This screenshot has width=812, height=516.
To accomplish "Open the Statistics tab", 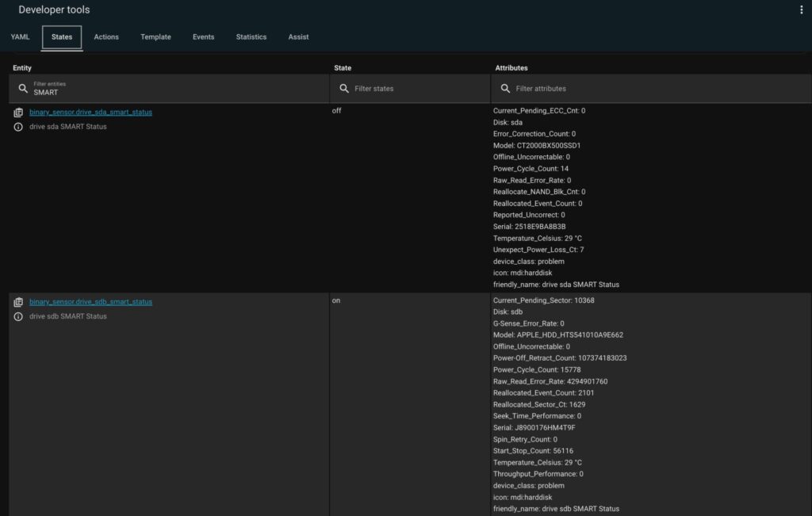I will pos(251,37).
